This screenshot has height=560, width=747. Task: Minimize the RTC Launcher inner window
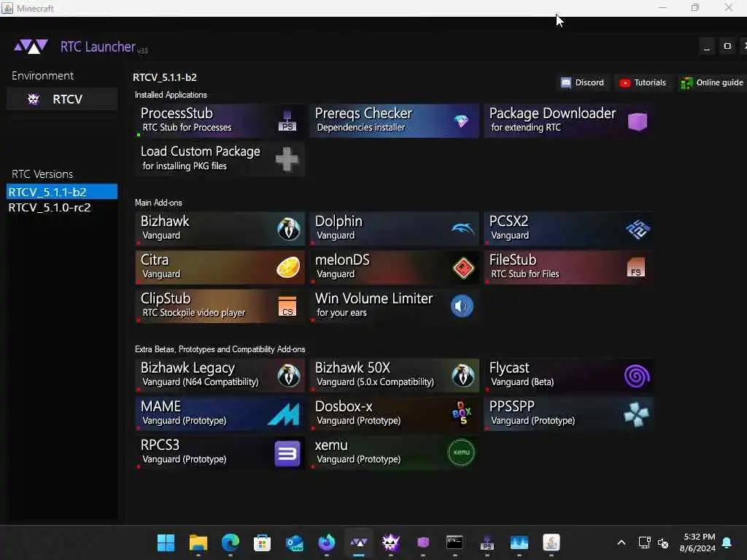click(707, 47)
